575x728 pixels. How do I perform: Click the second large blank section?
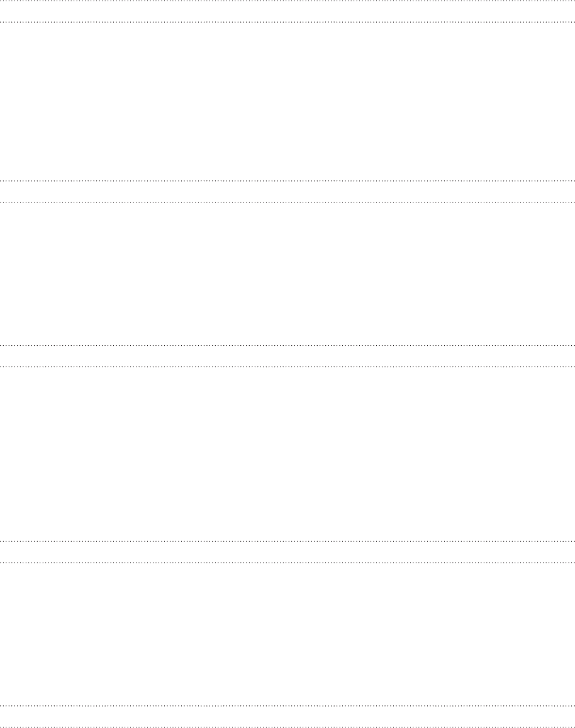(x=287, y=274)
